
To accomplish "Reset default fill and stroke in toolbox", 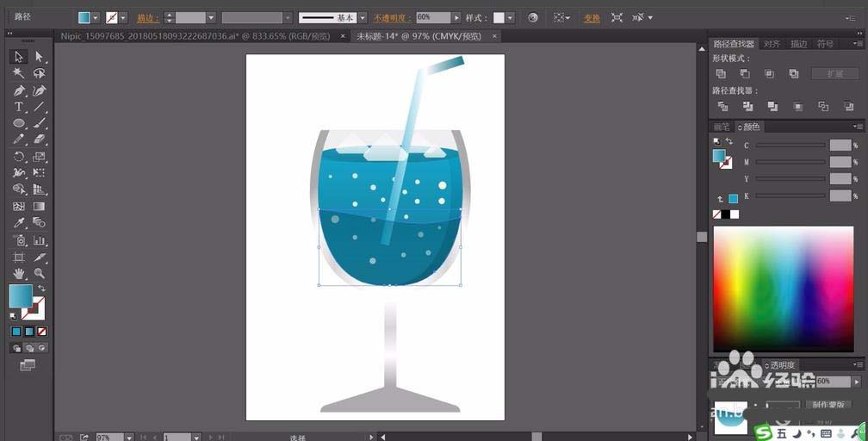I will 13,316.
